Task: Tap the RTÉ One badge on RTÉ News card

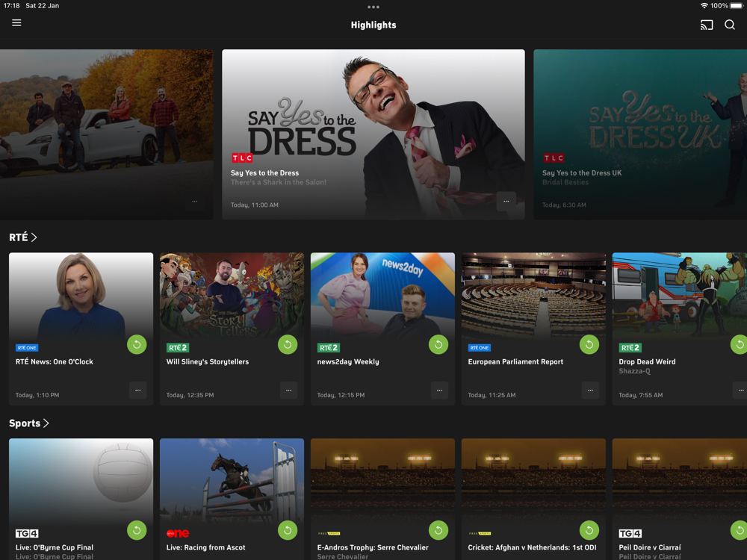Action: 27,348
